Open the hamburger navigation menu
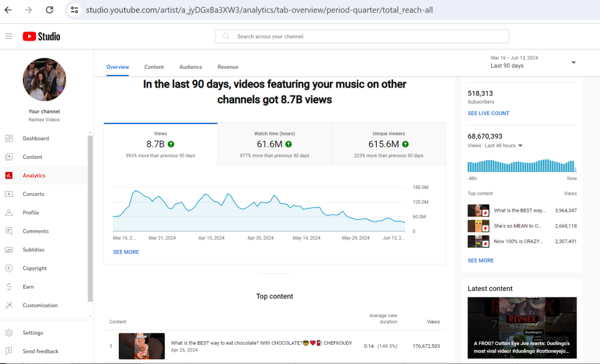The height and width of the screenshot is (364, 600). pos(9,37)
